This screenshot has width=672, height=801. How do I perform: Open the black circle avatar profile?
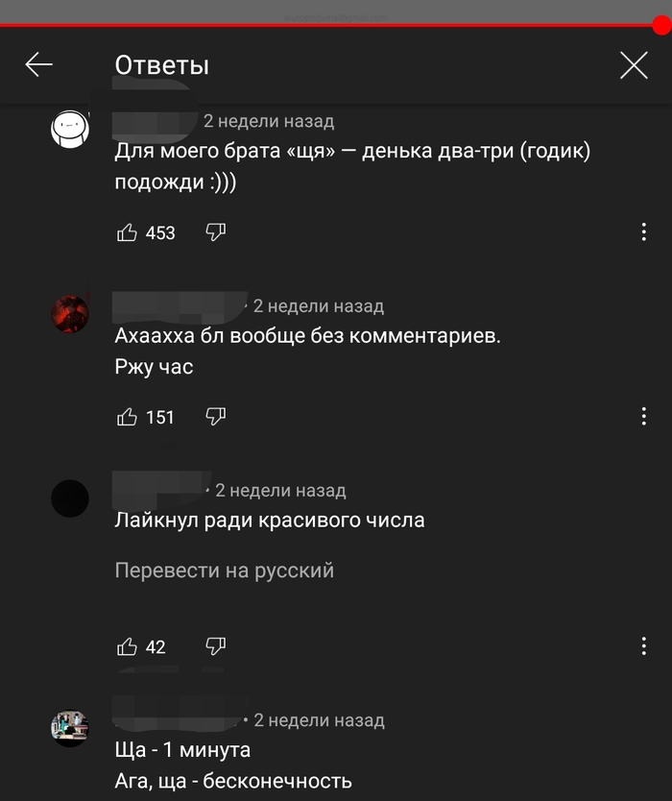(x=70, y=498)
